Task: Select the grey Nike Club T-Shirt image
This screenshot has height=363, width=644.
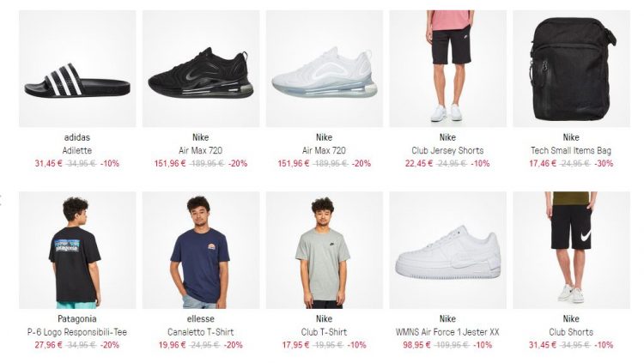Action: tap(325, 250)
